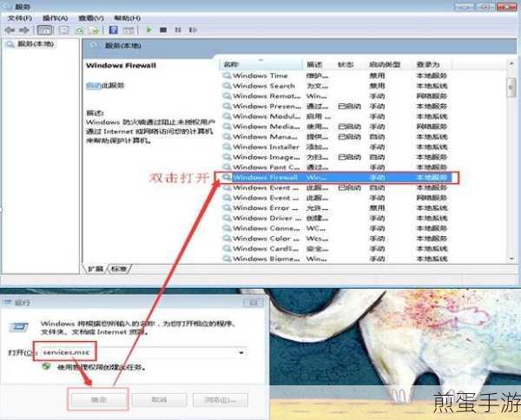The height and width of the screenshot is (420, 521).
Task: Click the Forward arrow in Services toolbar
Action: [x=24, y=30]
